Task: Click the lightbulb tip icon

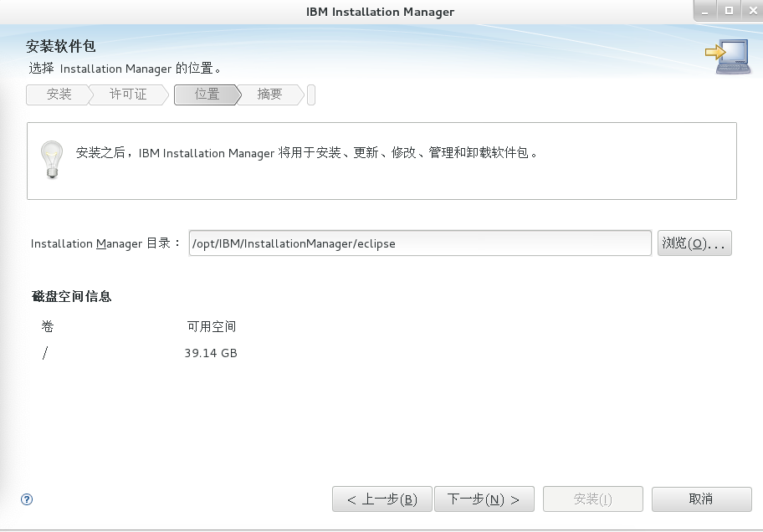Action: coord(52,160)
